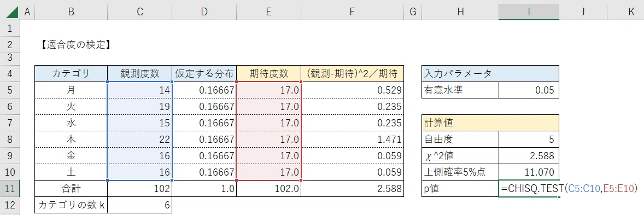This screenshot has width=644, height=215.
Task: Select column F header
Action: [x=353, y=12]
